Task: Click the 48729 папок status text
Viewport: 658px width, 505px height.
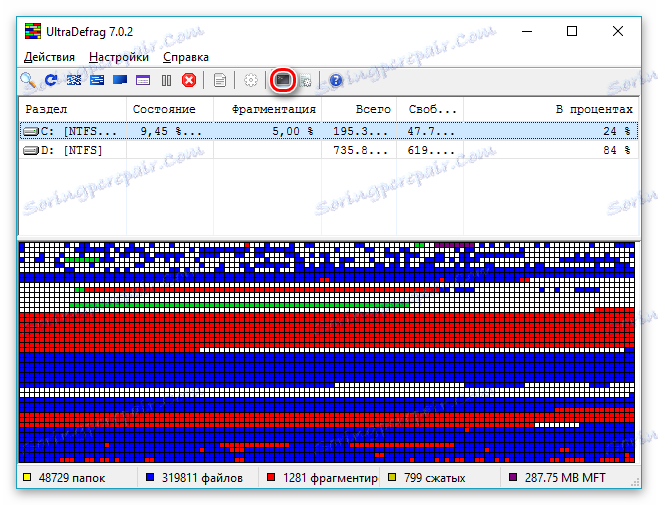Action: tap(72, 478)
